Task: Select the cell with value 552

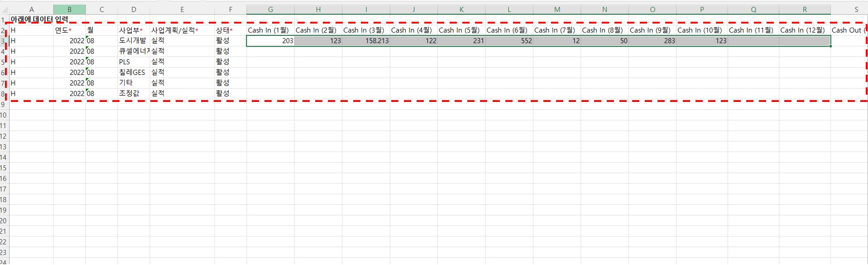Action: tap(509, 41)
